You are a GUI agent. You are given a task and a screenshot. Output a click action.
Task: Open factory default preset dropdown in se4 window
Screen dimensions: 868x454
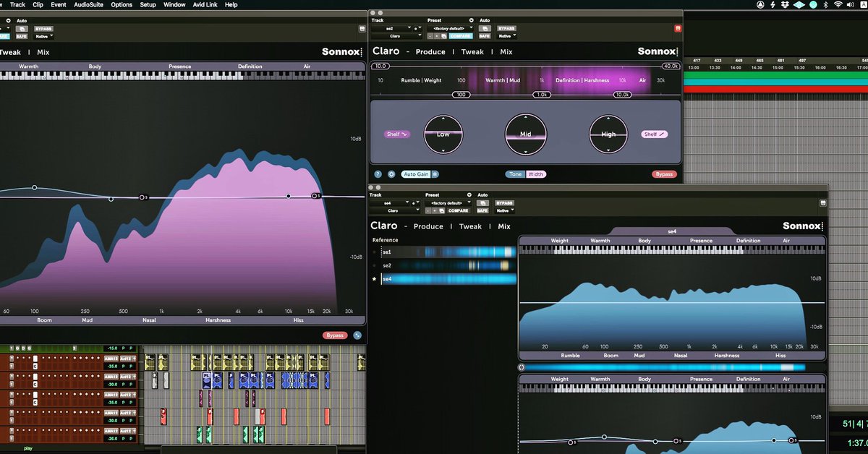pyautogui.click(x=448, y=203)
